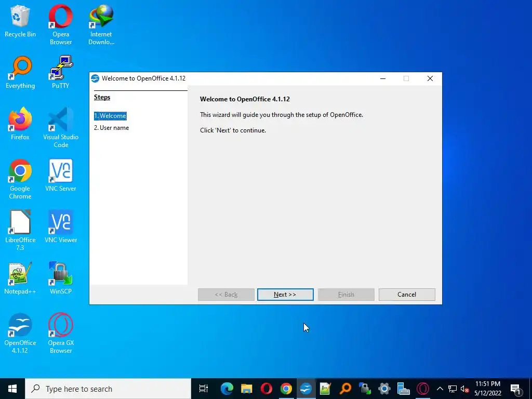Select the WinSCP desktop shortcut
The image size is (532, 399).
coord(61,278)
